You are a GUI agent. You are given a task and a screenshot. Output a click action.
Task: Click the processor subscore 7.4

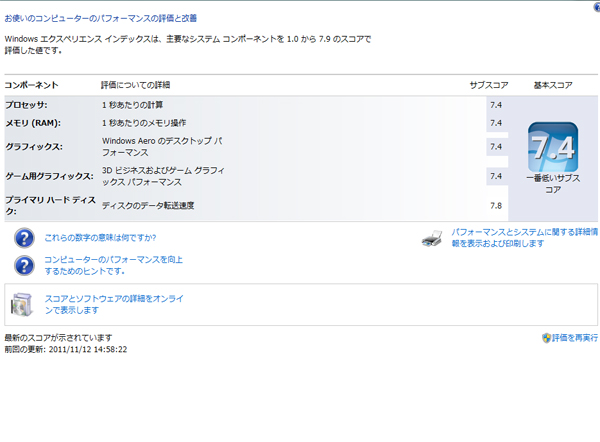click(496, 105)
